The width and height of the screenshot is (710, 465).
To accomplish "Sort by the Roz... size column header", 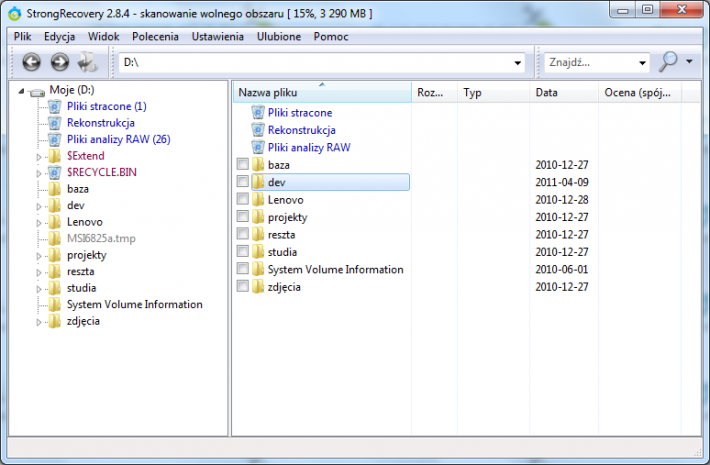I will (x=434, y=92).
